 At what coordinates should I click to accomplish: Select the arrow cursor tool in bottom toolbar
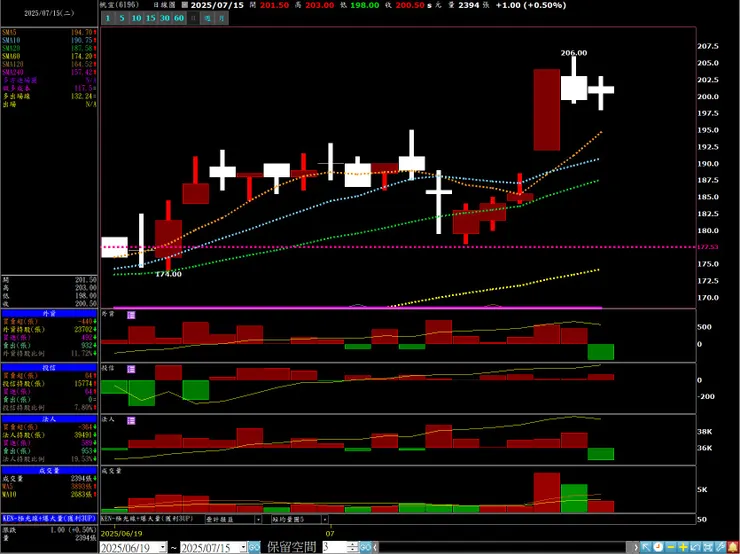pos(646,547)
